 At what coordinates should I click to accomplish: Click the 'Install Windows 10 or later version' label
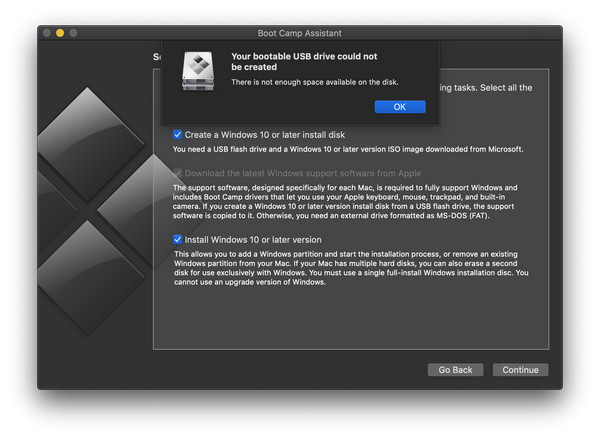(253, 240)
